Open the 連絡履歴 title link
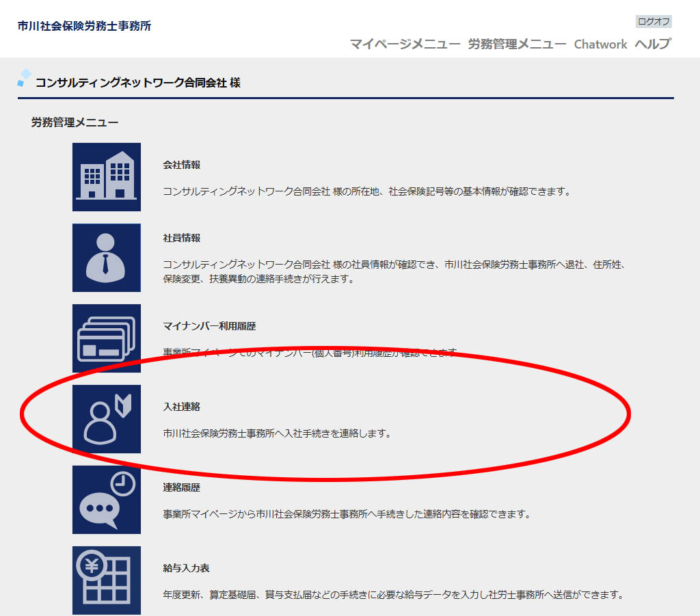700x616 pixels. [182, 487]
